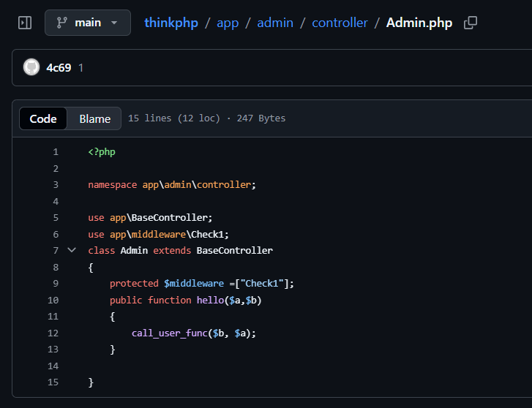This screenshot has height=408, width=532.
Task: Select line number 3 of namespace declaration
Action: click(x=55, y=185)
